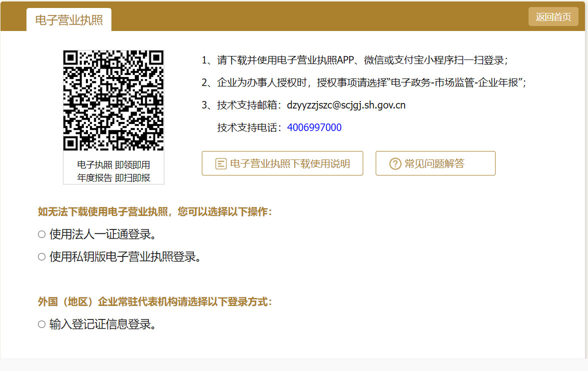Select 使用法人一证通登录 radio option

click(x=41, y=234)
